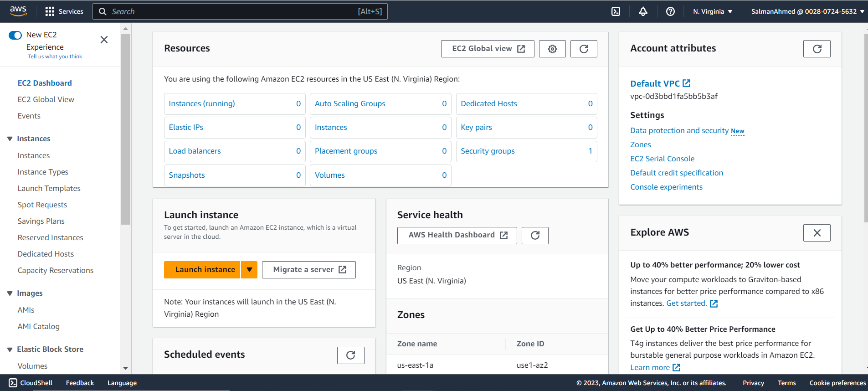Click CloudShell in the footer
Viewport: 868px width, 391px height.
tap(31, 383)
